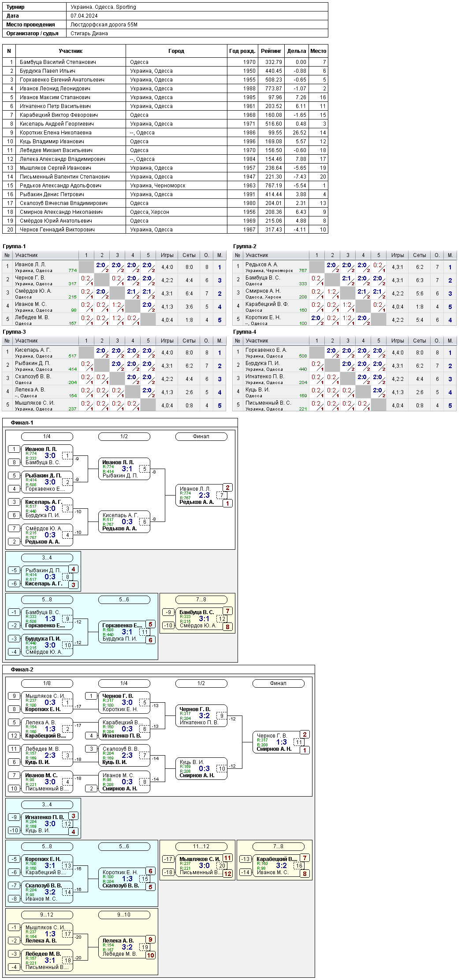Click the Финал-2 final match Чернов vs Смирнов

coord(278,742)
